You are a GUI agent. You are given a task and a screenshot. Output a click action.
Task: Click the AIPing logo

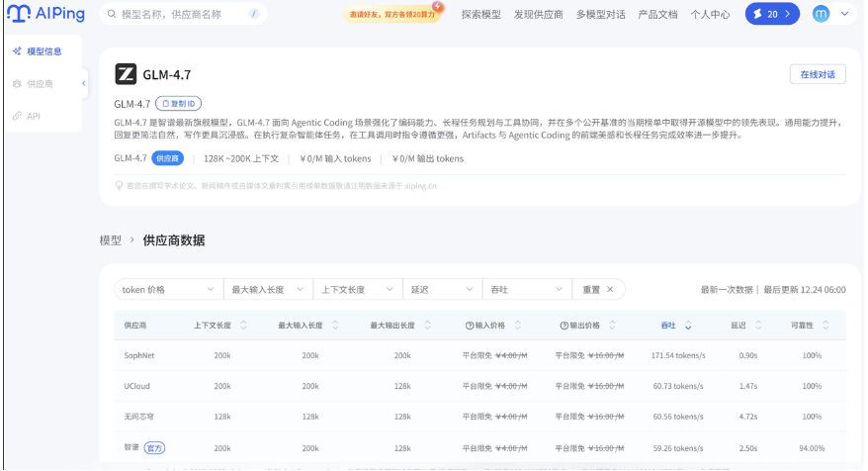[x=45, y=15]
